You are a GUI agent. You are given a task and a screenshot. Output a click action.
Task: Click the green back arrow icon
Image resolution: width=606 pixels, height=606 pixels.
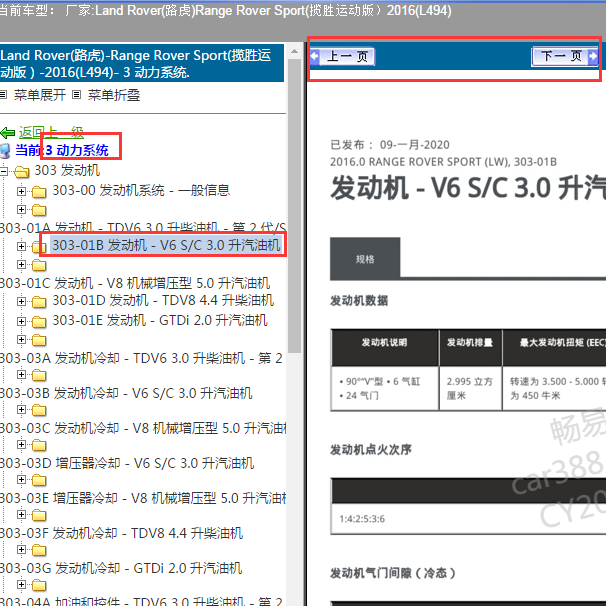(x=8, y=133)
